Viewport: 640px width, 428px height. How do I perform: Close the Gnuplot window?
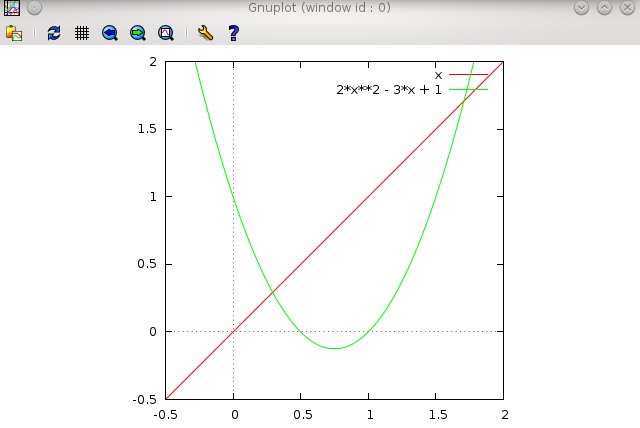(627, 9)
